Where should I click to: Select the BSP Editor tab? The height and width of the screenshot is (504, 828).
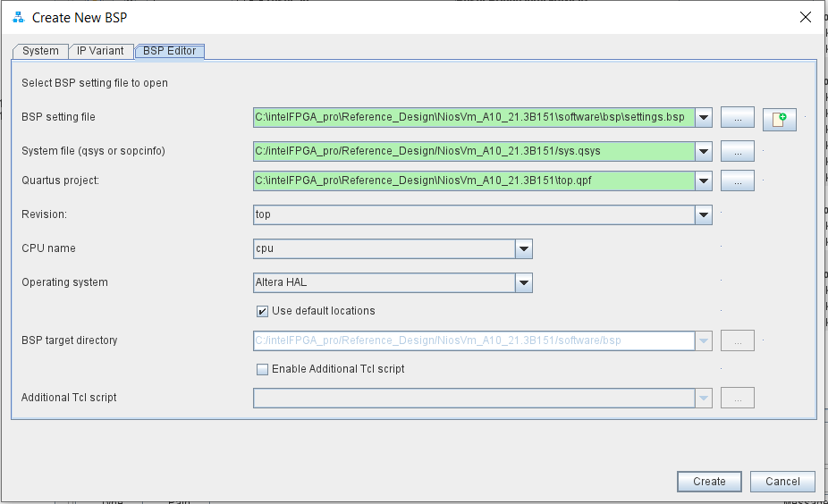[x=170, y=51]
